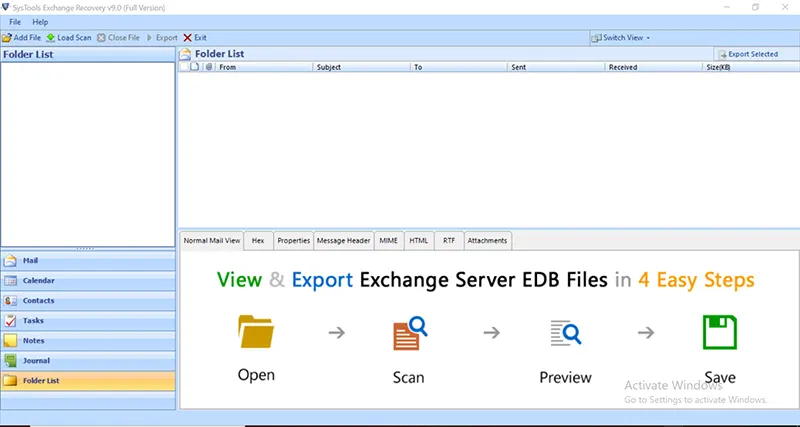Switch to the Hex tab
This screenshot has width=800, height=427.
[258, 241]
